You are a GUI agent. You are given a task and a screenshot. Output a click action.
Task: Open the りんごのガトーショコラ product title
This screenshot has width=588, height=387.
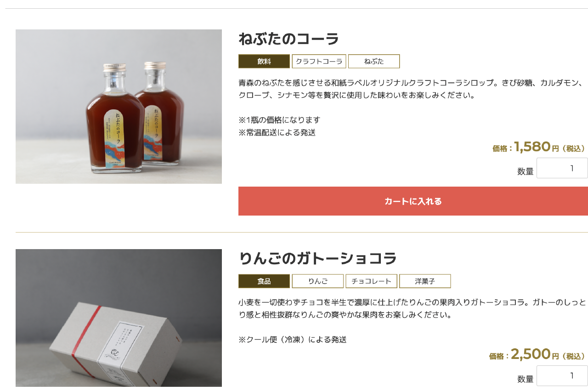click(317, 259)
